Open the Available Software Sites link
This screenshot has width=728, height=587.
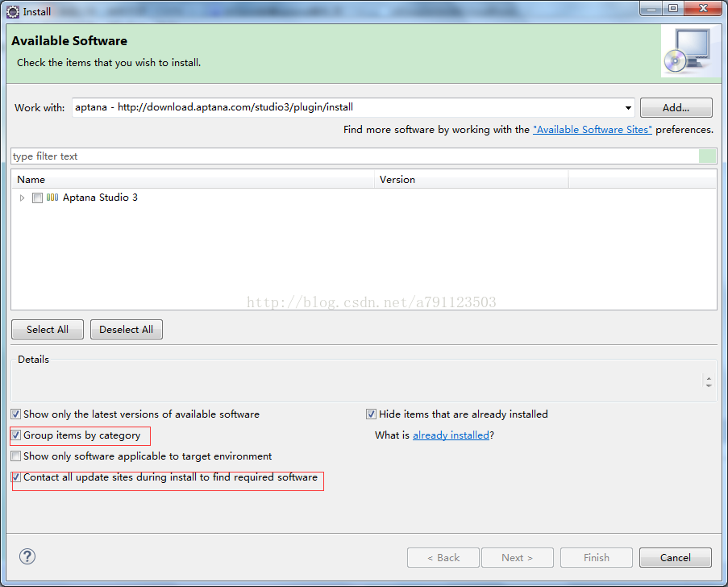point(593,130)
